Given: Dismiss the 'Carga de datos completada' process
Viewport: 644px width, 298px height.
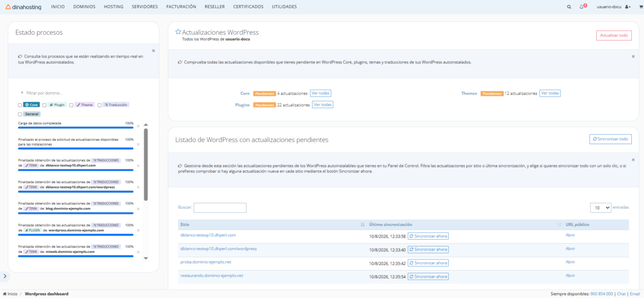Looking at the screenshot, I should coord(138,126).
